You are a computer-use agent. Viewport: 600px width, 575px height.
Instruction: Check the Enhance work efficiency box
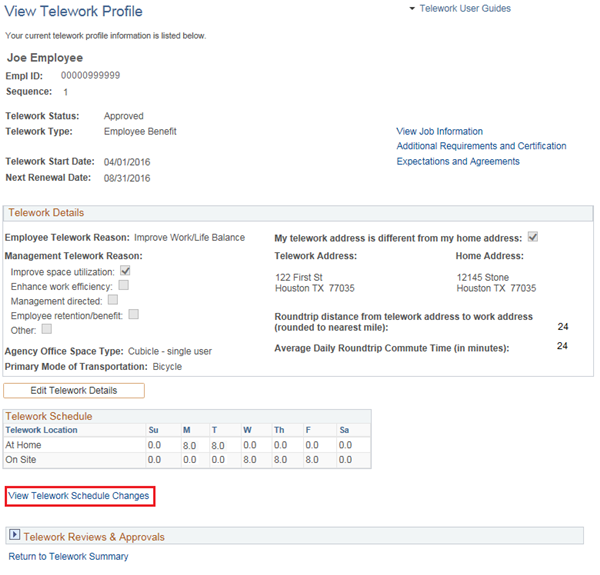[123, 285]
